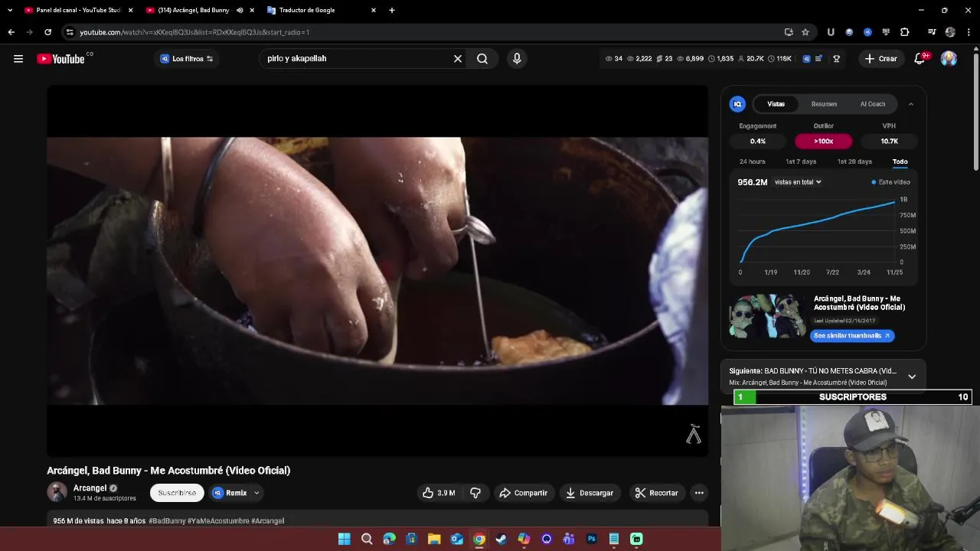Run search with the magnifier button

[x=482, y=58]
